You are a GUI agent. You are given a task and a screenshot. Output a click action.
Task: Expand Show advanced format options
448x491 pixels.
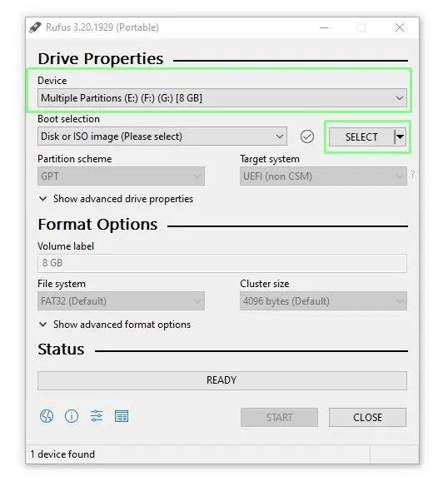pos(115,325)
